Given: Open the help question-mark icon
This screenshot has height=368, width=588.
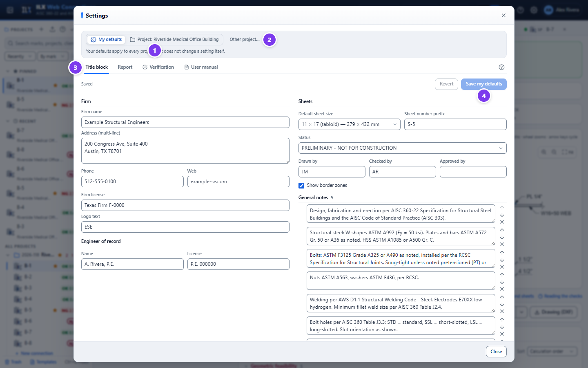Looking at the screenshot, I should pos(501,67).
